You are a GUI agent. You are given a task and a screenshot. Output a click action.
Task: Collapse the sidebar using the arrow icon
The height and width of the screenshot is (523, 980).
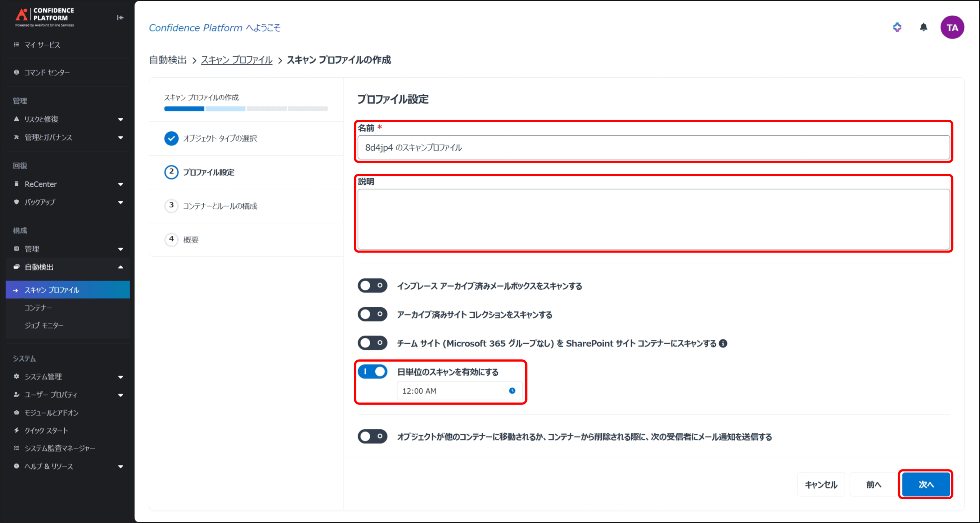click(120, 18)
